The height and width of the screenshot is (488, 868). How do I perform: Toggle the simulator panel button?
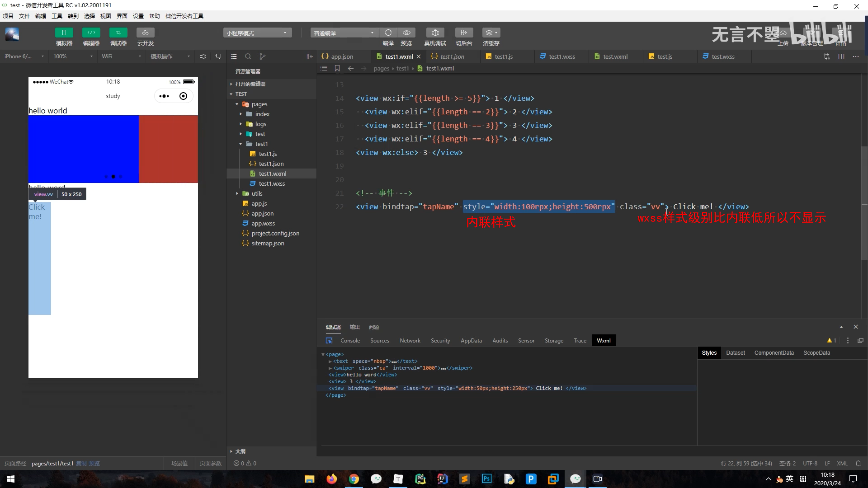(x=64, y=33)
